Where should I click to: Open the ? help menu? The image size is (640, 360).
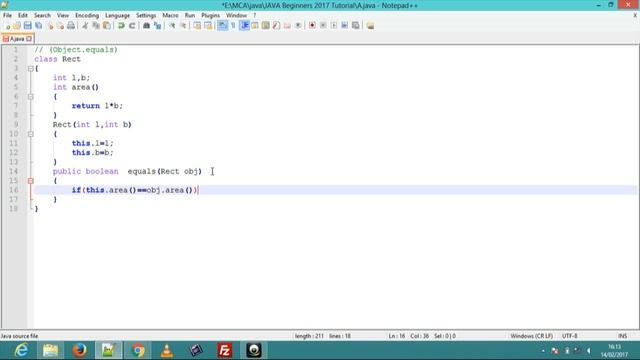[x=254, y=16]
